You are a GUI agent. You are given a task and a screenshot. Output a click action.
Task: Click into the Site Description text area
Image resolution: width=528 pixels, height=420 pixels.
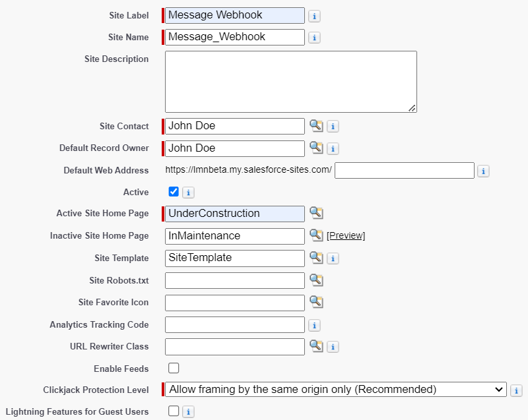[291, 82]
